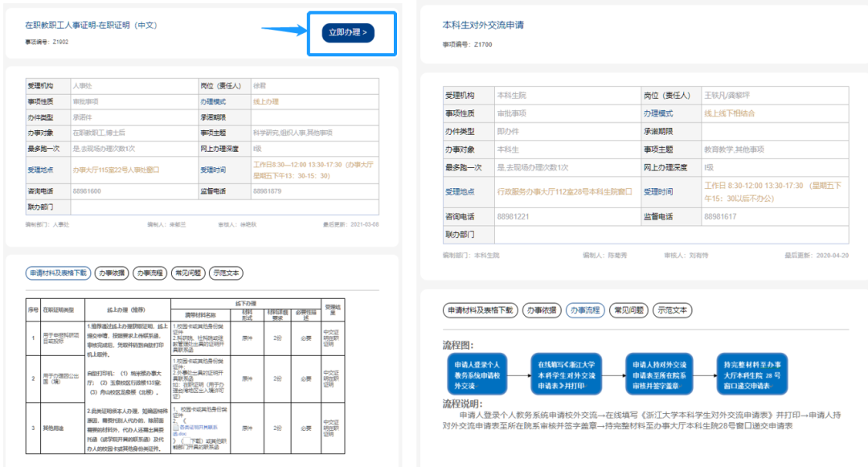Open 办事流程 tab in left page

click(x=149, y=273)
